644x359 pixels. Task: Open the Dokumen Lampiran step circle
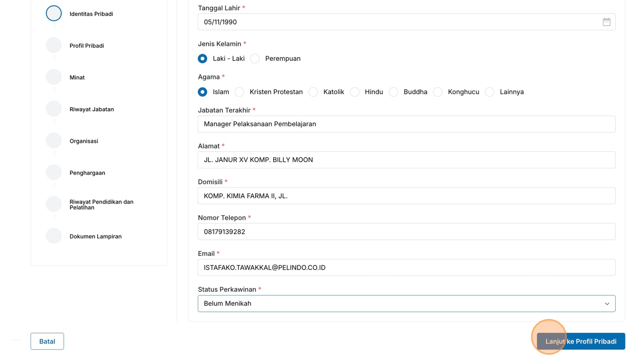pyautogui.click(x=54, y=236)
